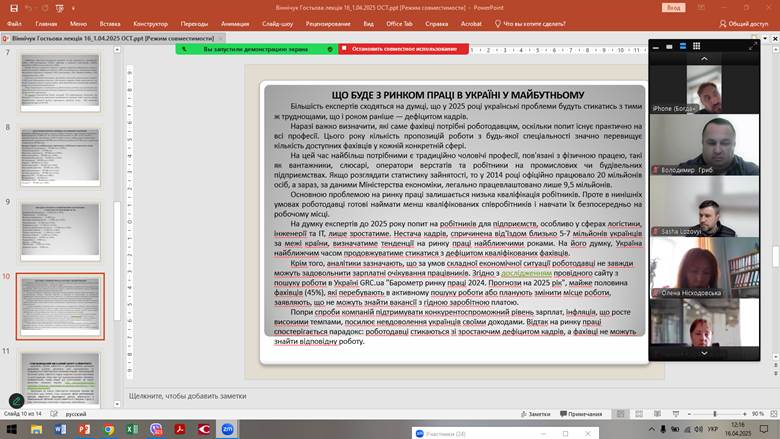Click the Windows Start button
The image size is (780, 439).
11,429
